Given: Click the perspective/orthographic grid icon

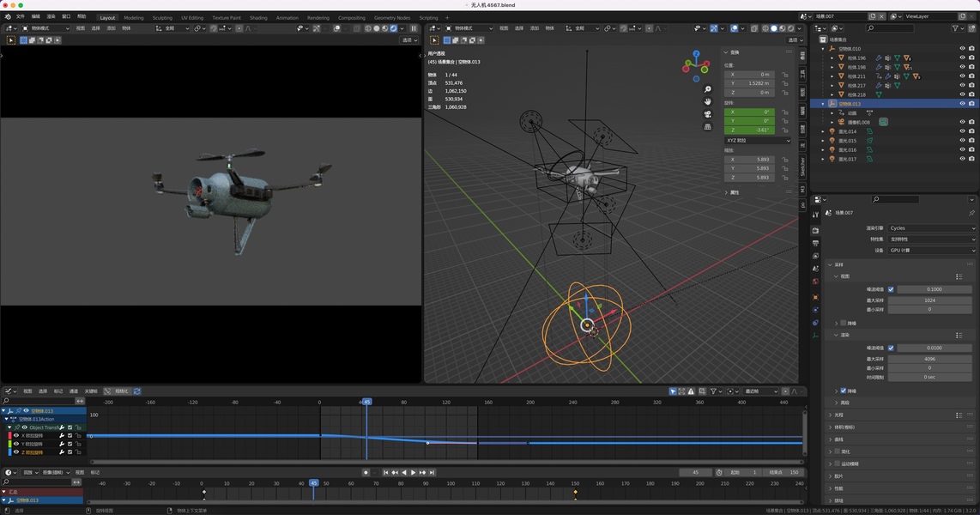Looking at the screenshot, I should [707, 126].
